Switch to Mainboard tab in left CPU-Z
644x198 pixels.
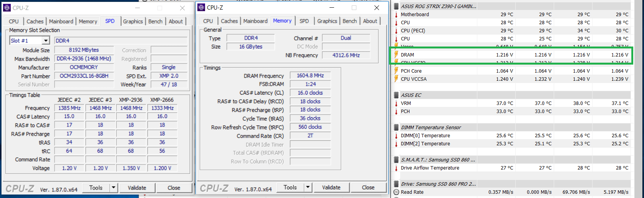coord(61,22)
